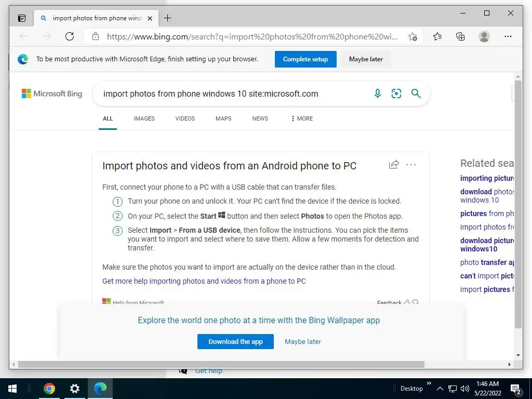This screenshot has width=532, height=399.
Task: Select the ALL results tab
Action: 108,119
